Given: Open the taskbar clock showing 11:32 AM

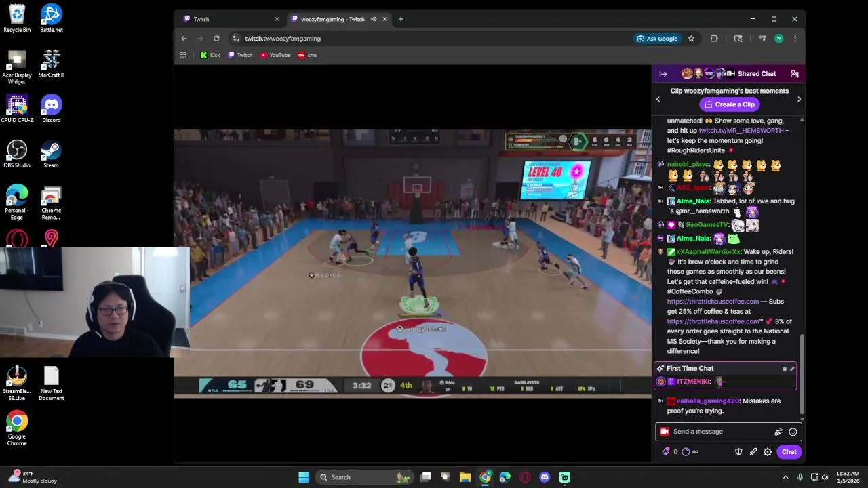Looking at the screenshot, I should (x=847, y=477).
